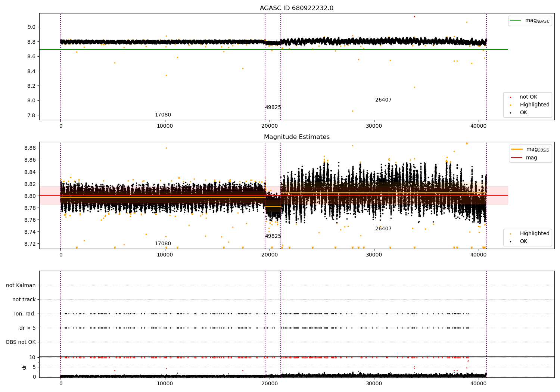Click the 17080 annotation in Magnitude Estimates plot
The image size is (560, 392).
[163, 244]
